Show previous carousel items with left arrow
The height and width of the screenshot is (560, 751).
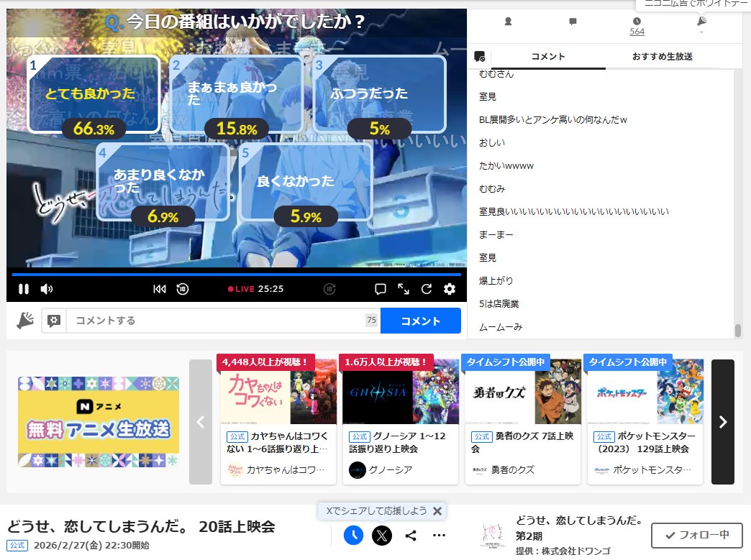[199, 423]
